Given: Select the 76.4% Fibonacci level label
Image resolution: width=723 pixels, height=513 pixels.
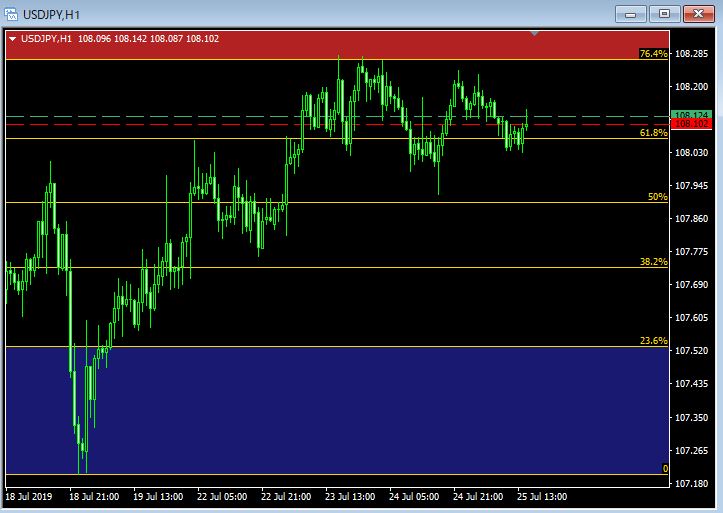Looking at the screenshot, I should coord(653,54).
